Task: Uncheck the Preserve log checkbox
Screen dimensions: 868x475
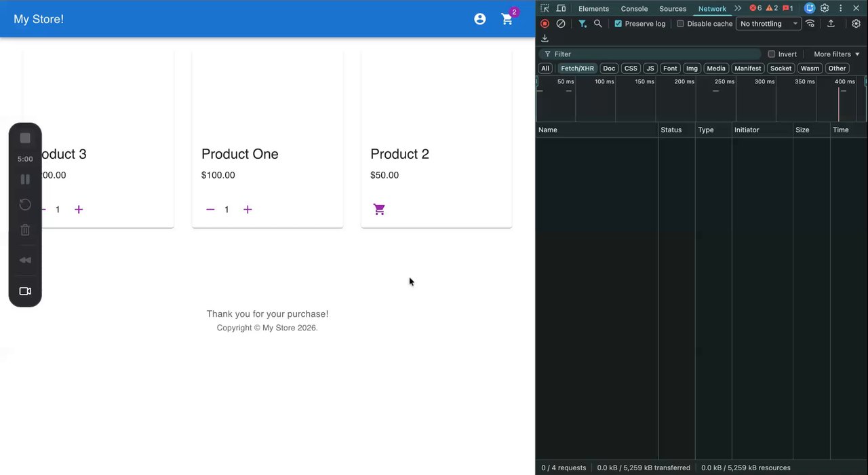Action: point(618,24)
